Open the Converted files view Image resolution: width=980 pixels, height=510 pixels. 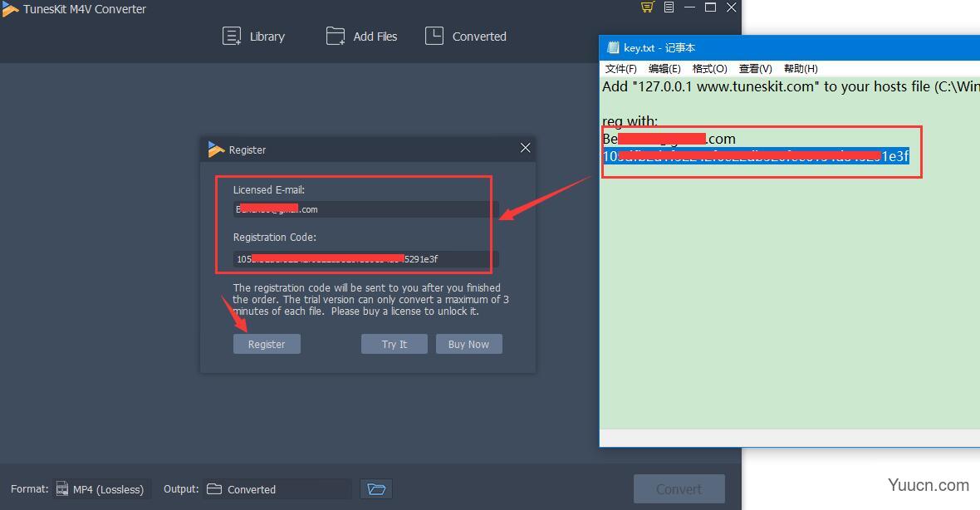(x=434, y=36)
